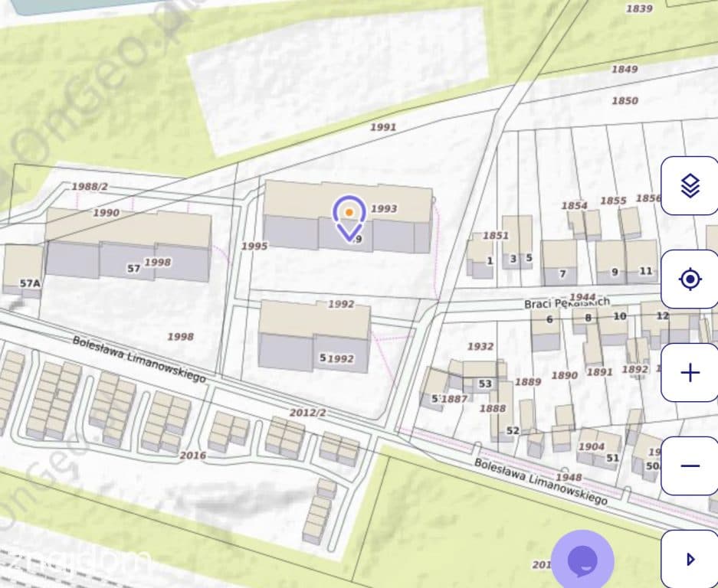Viewport: 718px width, 588px height.
Task: Select parcel label 1851
Action: [496, 236]
